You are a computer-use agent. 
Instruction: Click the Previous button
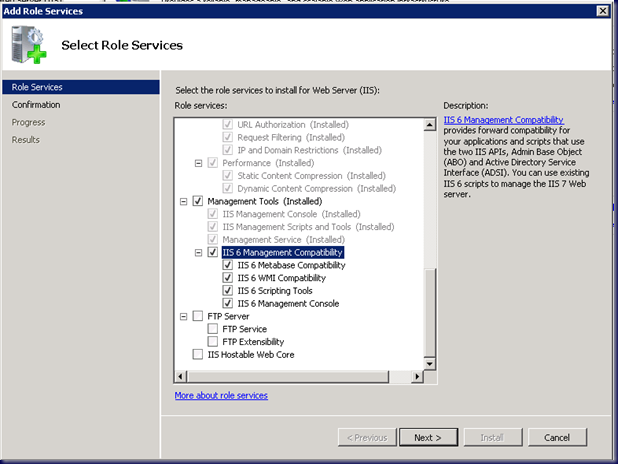click(367, 437)
